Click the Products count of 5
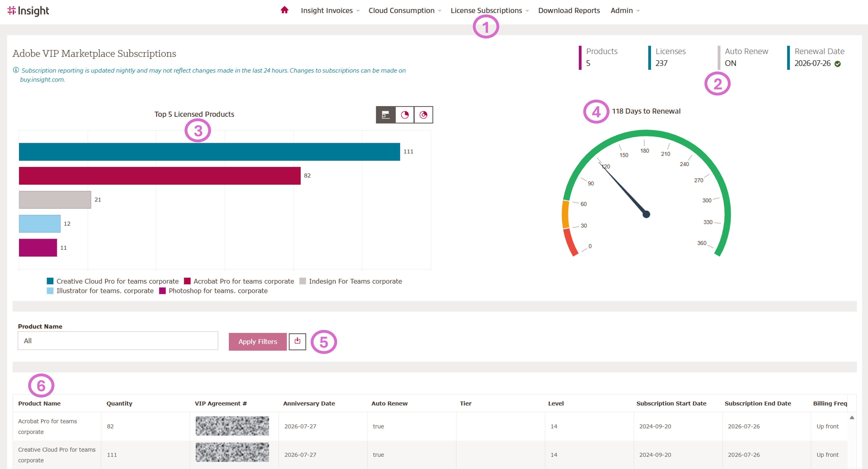868x469 pixels. coord(588,63)
